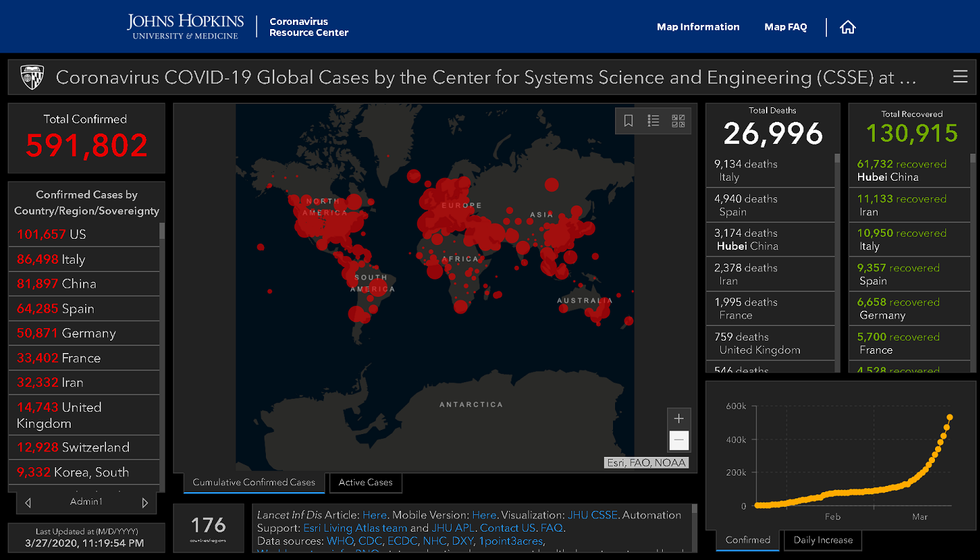Screen dimensions: 980x560
Task: Select '64,285 Spain' row
Action: [x=84, y=309]
